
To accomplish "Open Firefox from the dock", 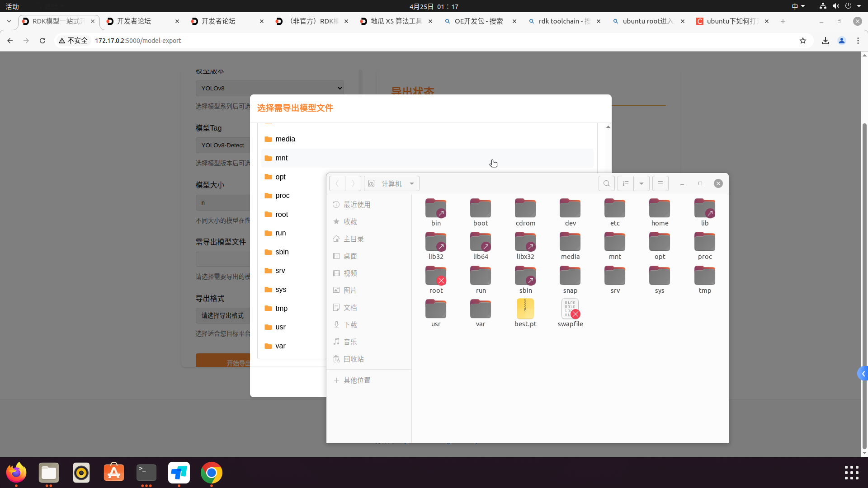I will coord(16,473).
